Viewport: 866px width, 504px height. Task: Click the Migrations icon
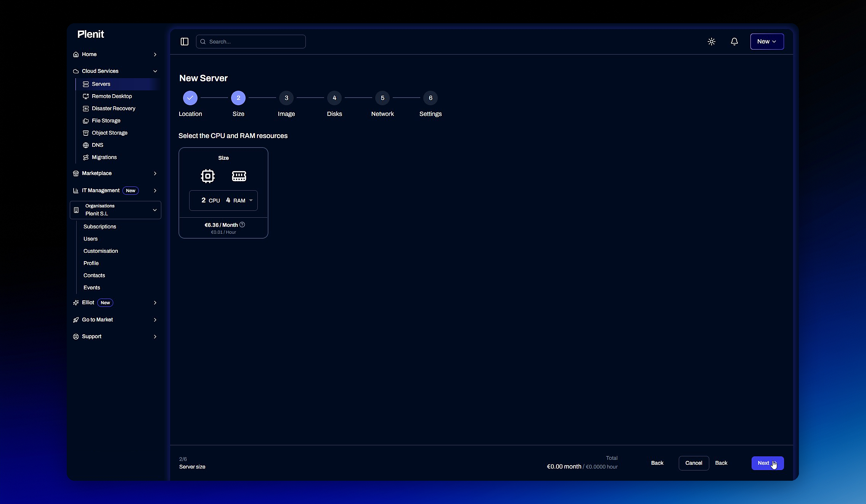[86, 157]
